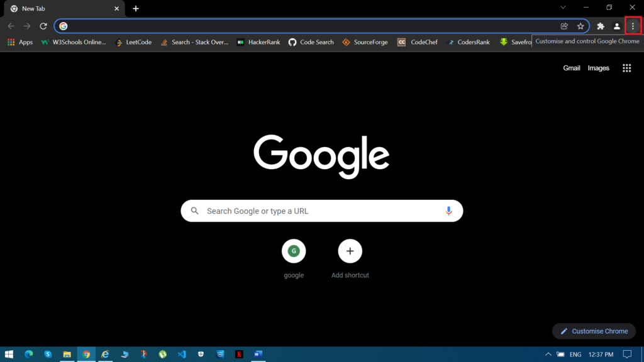Open the tab search dropdown arrow

point(563,8)
